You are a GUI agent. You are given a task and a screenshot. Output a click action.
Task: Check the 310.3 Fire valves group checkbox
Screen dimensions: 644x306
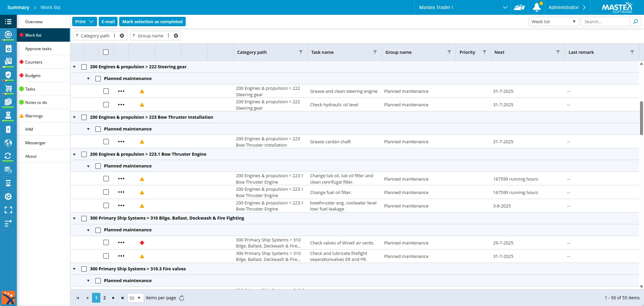(x=84, y=269)
